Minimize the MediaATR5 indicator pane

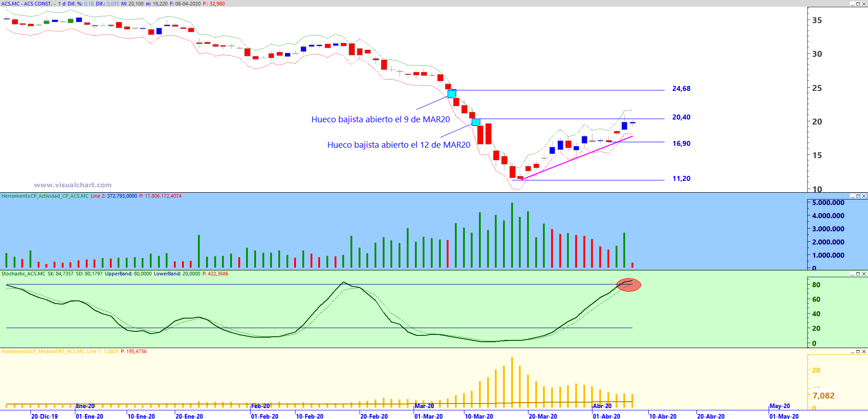(x=852, y=351)
